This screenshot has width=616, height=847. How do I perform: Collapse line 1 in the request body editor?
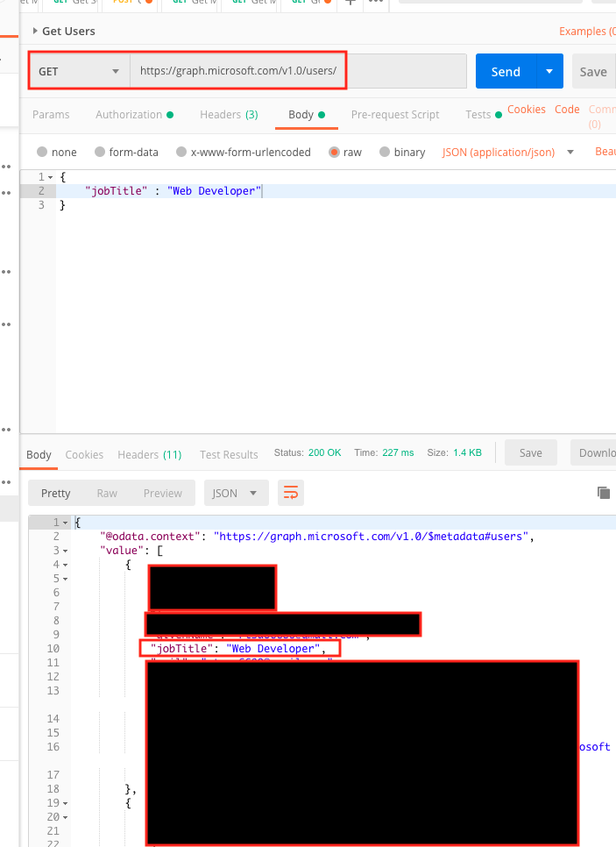pos(50,177)
